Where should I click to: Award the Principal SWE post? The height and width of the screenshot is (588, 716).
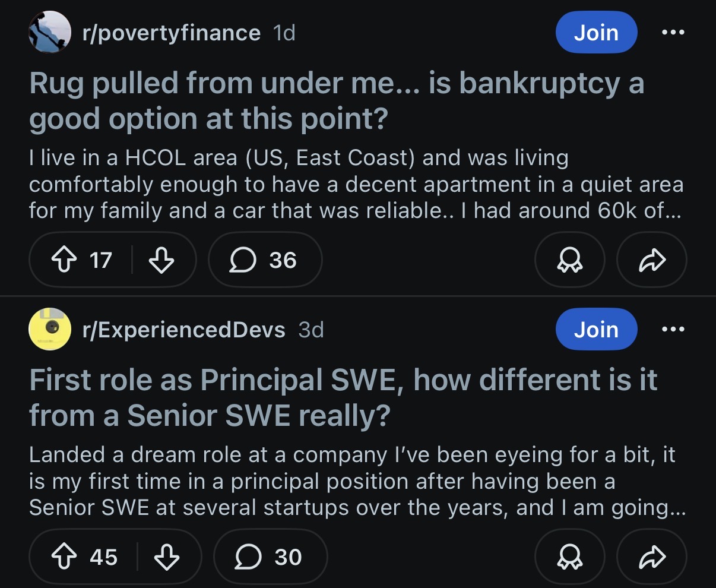point(570,557)
